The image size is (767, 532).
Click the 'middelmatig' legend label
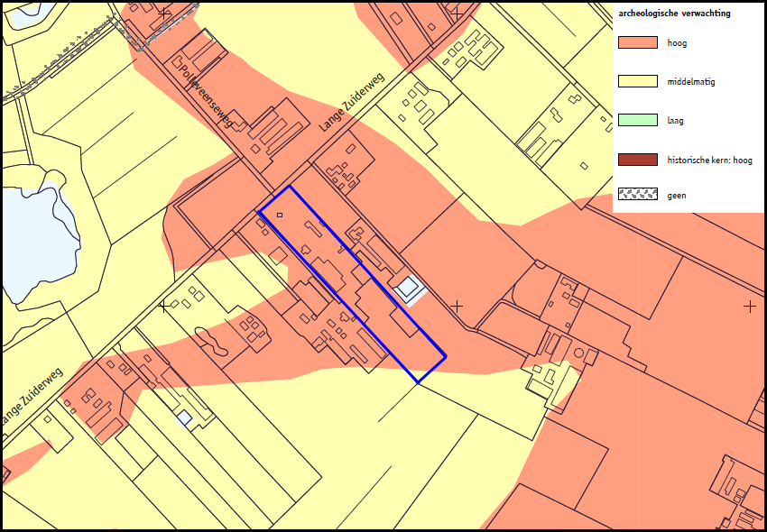[x=690, y=82]
